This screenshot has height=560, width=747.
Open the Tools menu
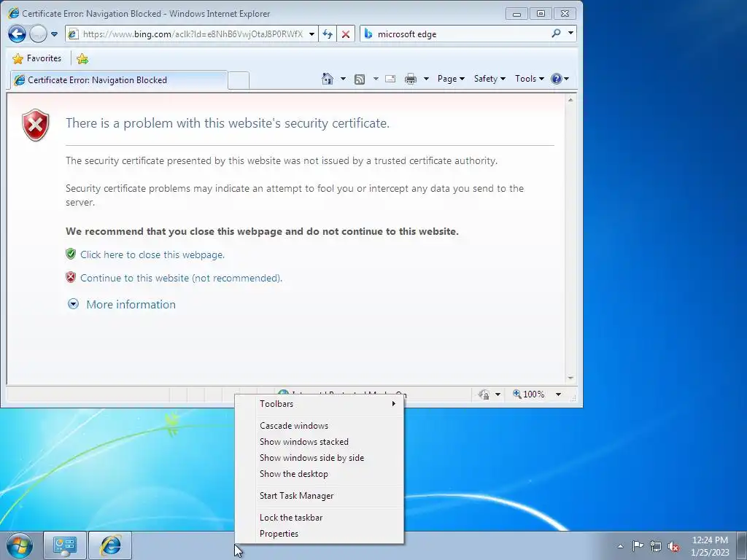(x=530, y=79)
